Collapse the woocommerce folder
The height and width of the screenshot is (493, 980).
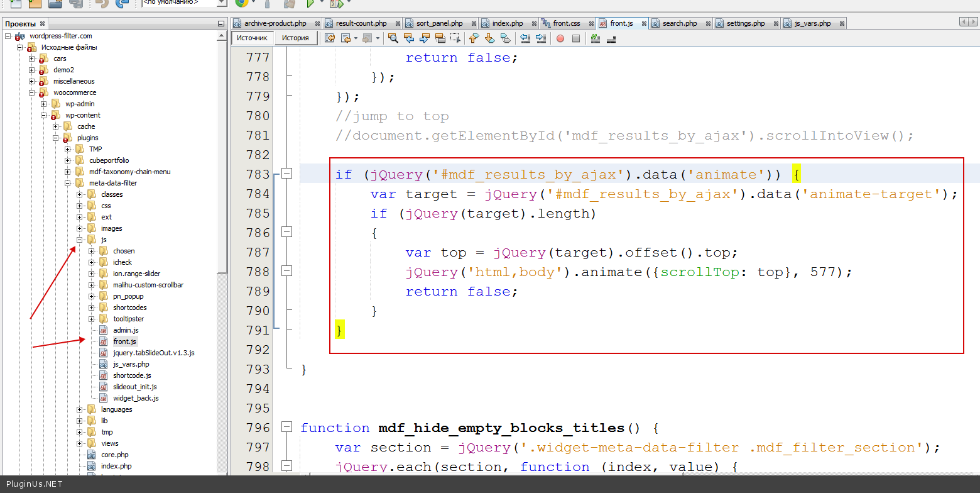(x=32, y=92)
